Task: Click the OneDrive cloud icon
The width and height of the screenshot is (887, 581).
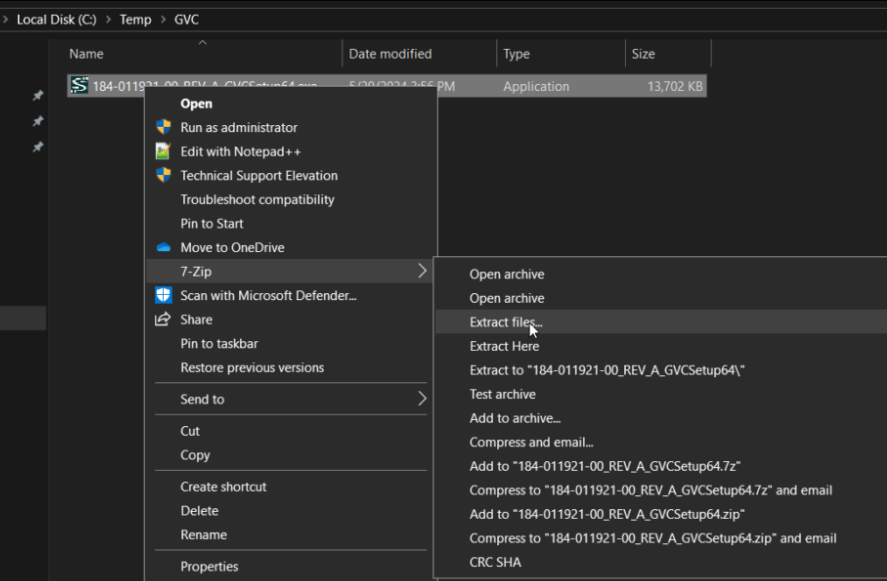Action: [x=163, y=247]
